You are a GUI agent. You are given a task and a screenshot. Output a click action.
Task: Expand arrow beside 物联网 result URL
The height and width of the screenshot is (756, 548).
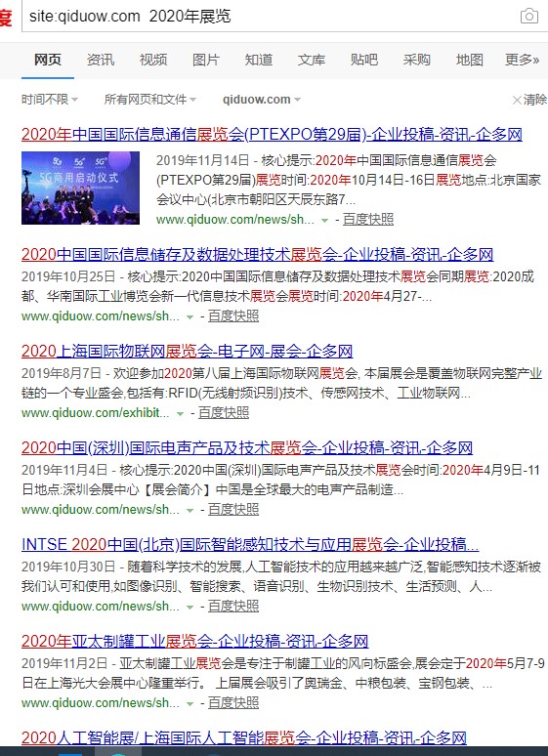[x=181, y=414]
